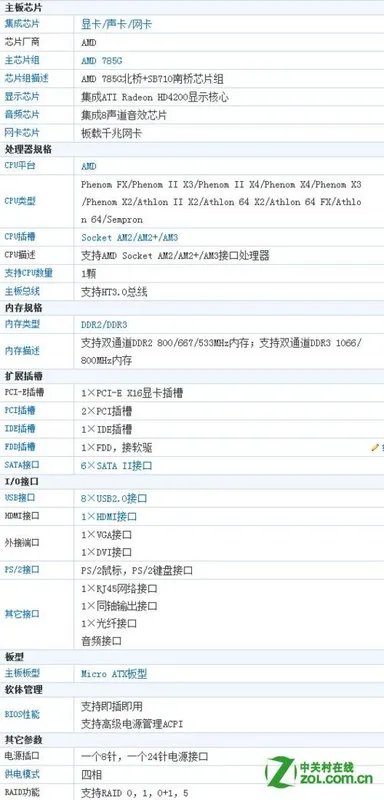This screenshot has height=800, width=384.
Task: Open the 芯片组描述 label link
Action: point(26,78)
